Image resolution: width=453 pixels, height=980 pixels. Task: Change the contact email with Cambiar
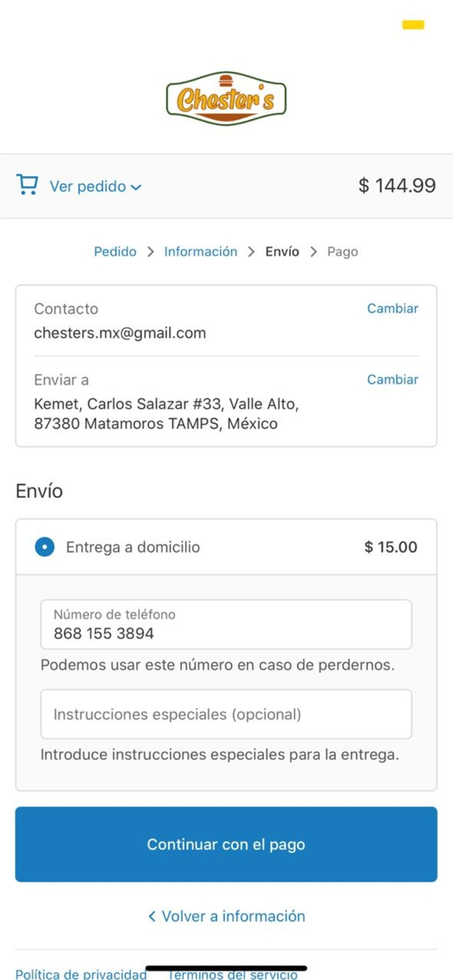pyautogui.click(x=393, y=308)
